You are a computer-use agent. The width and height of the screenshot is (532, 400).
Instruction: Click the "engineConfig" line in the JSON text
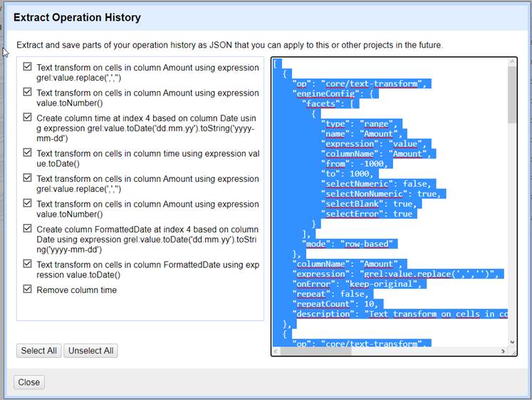tap(335, 93)
